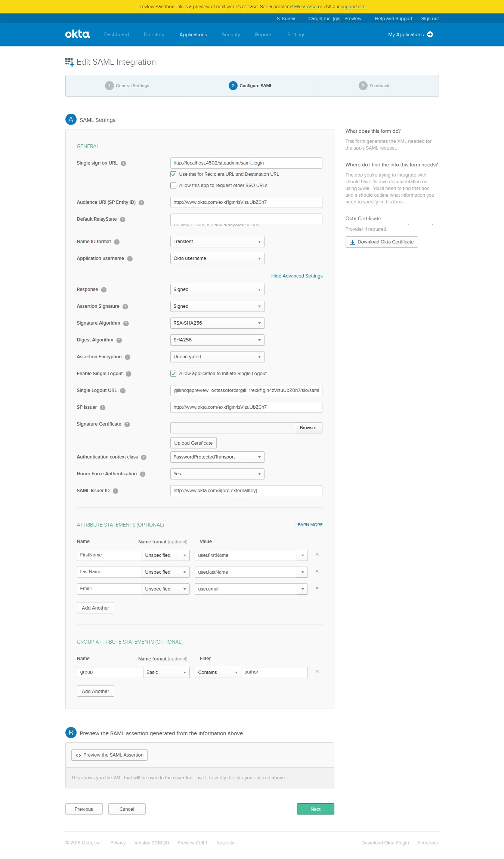The height and width of the screenshot is (859, 504).
Task: Click help icon beside Digest Algorithm
Action: 119,340
